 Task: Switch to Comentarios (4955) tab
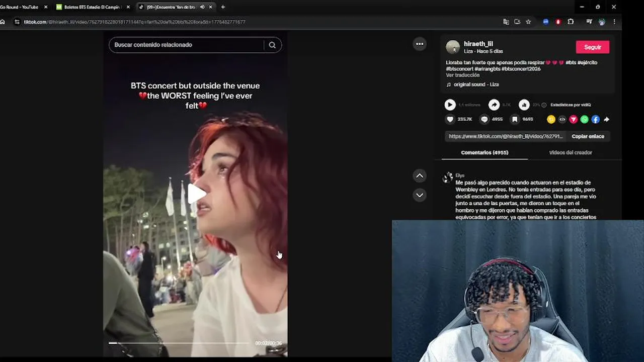click(485, 152)
